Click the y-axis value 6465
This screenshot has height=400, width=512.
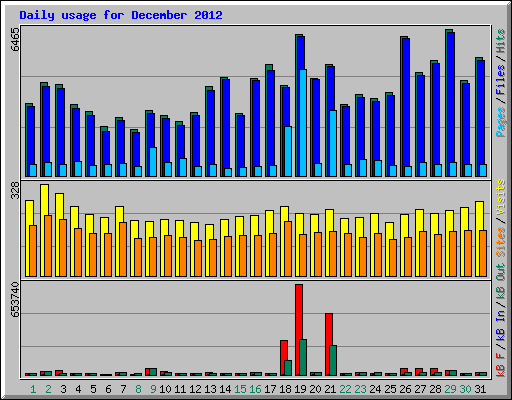(15, 39)
